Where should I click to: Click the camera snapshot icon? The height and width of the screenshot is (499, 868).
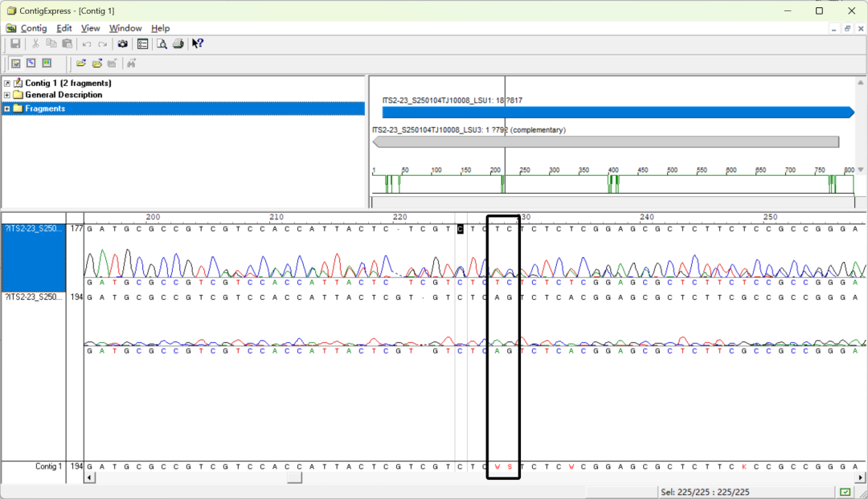[122, 43]
